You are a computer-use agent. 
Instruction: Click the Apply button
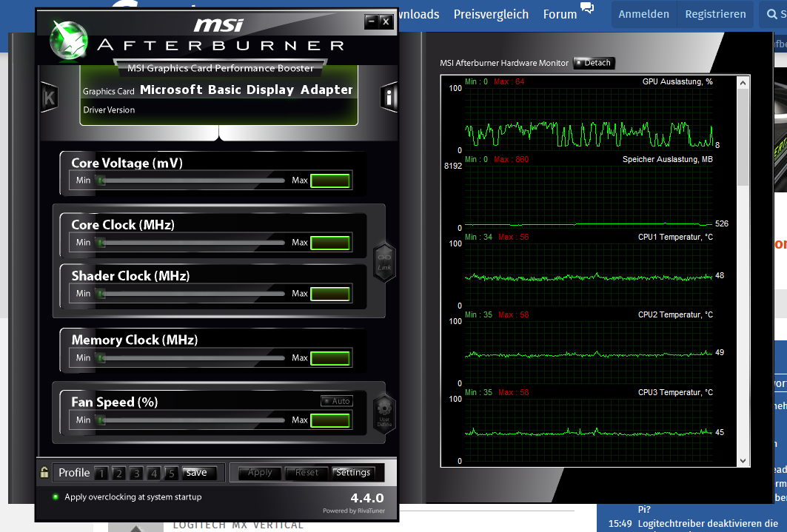pos(259,472)
